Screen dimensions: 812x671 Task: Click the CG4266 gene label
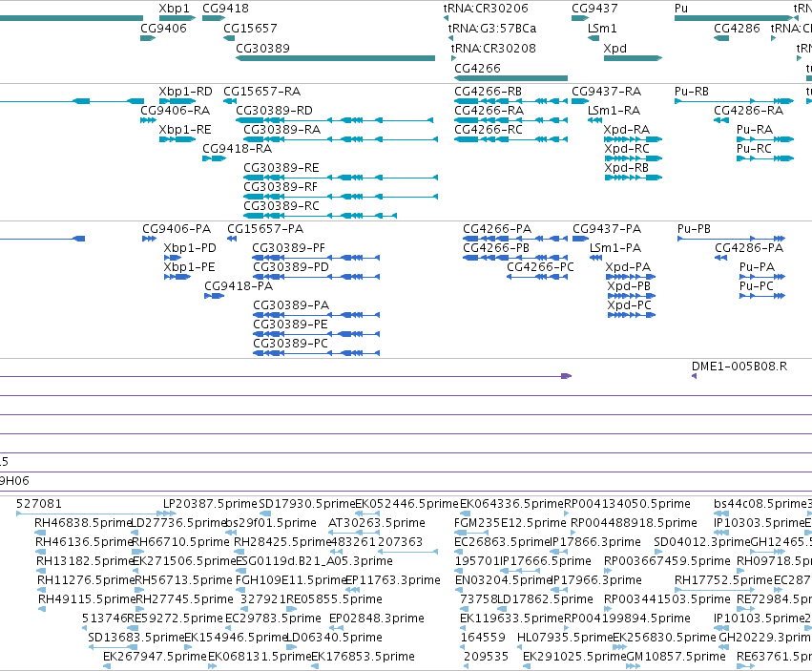(x=477, y=69)
